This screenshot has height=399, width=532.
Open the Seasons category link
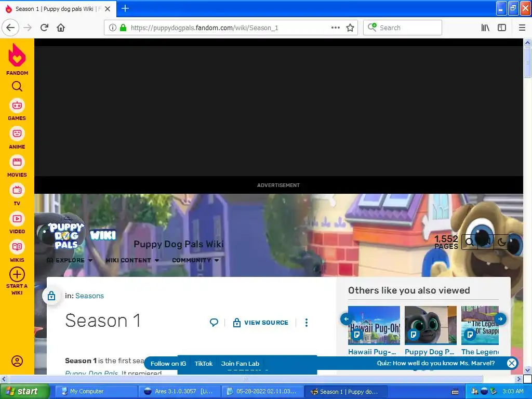(89, 296)
